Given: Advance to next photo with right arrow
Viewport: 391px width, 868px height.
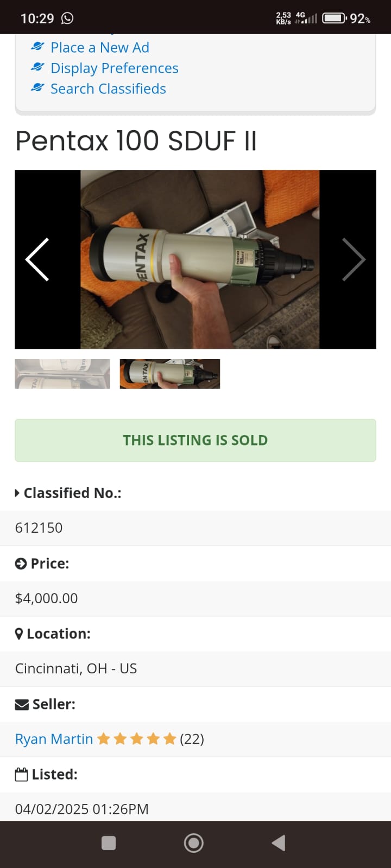Looking at the screenshot, I should coord(354,259).
